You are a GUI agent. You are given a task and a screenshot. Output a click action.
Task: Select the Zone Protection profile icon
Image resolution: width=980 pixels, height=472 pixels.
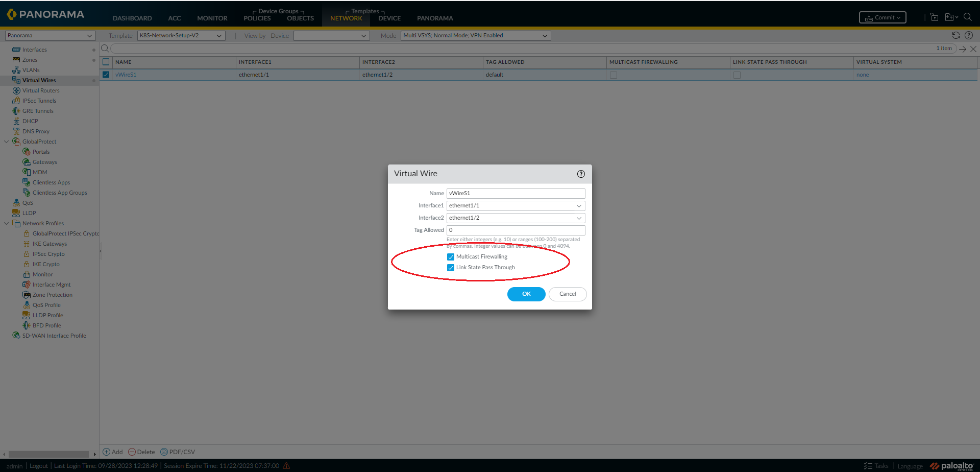point(27,295)
